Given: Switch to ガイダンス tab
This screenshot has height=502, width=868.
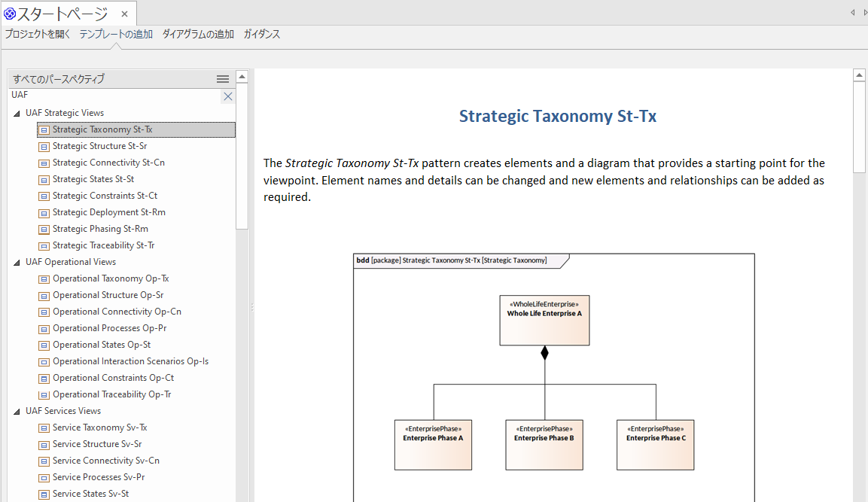Looking at the screenshot, I should tap(262, 35).
